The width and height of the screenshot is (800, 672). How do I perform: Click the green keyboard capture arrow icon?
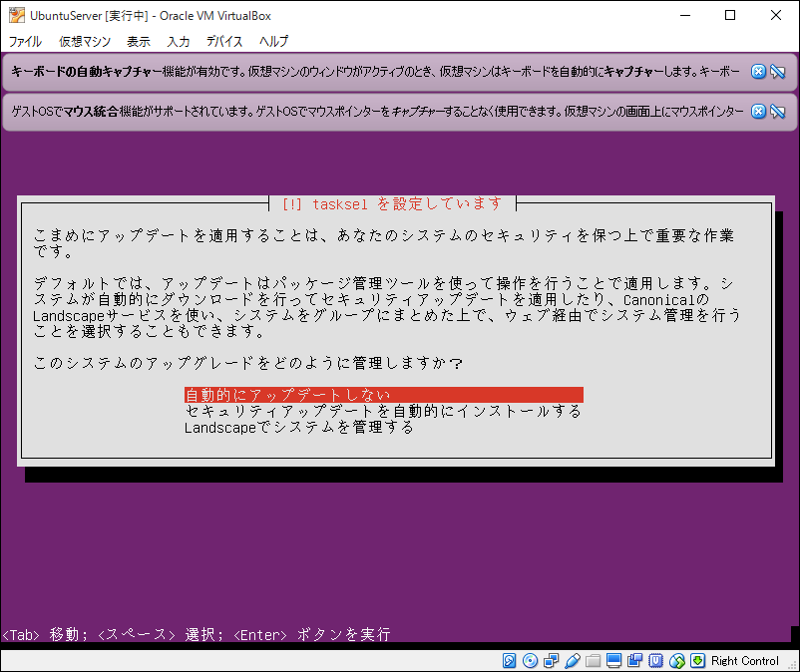pyautogui.click(x=698, y=660)
